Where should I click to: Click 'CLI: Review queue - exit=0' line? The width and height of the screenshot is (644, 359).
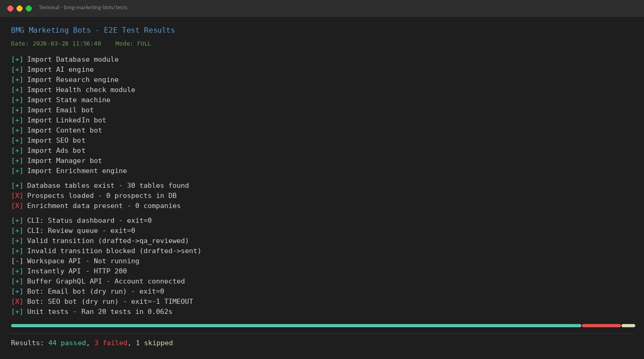coord(73,231)
